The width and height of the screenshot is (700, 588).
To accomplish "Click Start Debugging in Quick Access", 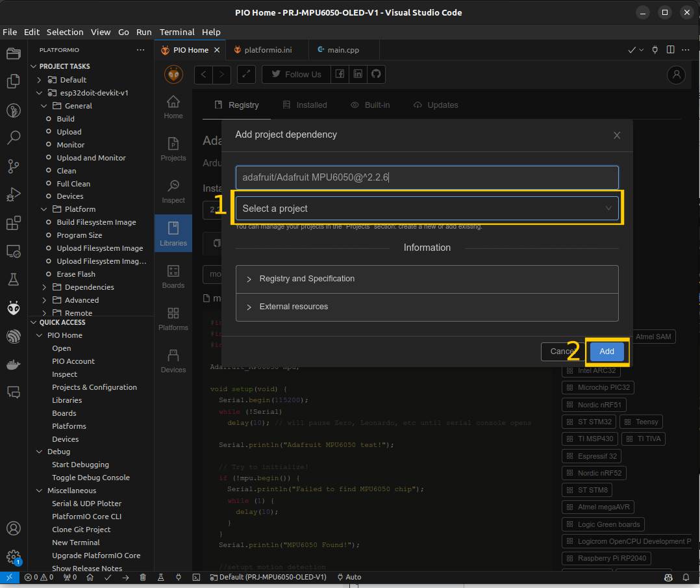I will [x=81, y=465].
